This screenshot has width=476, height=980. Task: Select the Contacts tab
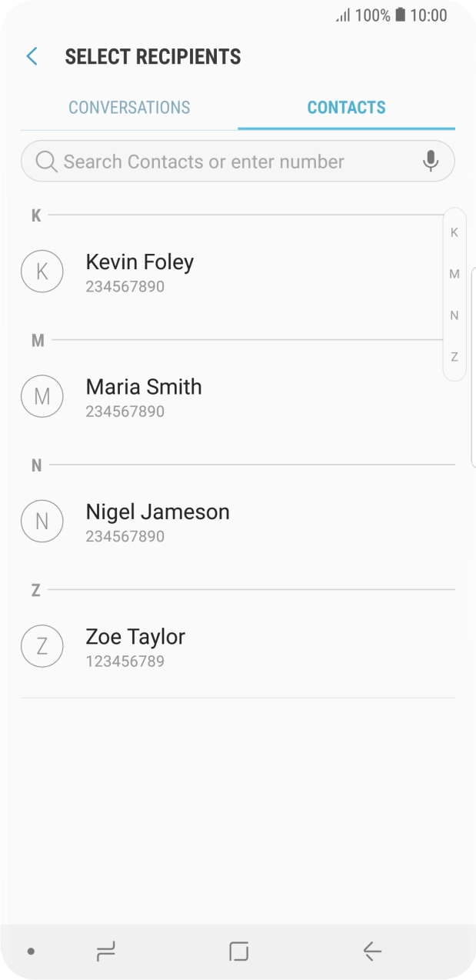[347, 107]
